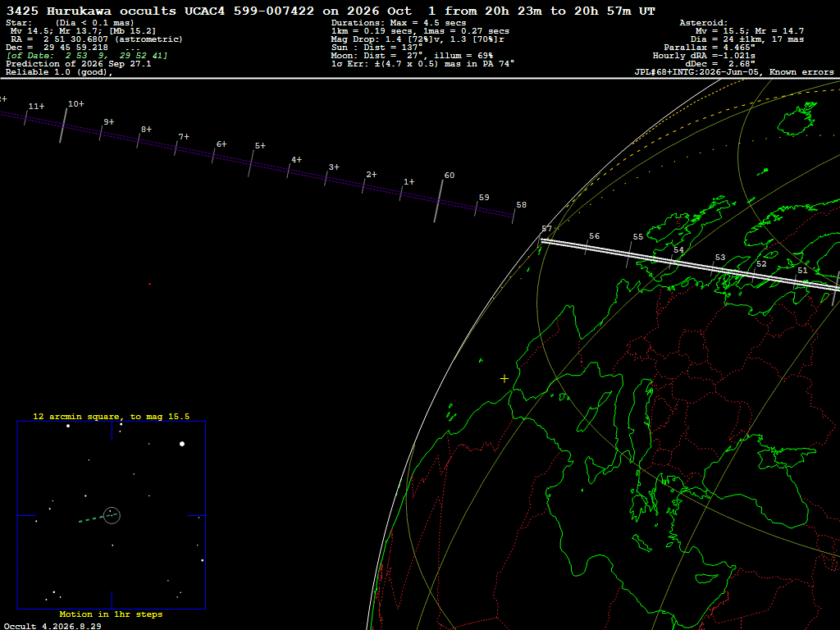Click the dashed green asteroid motion line
The image size is (840, 630).
click(92, 518)
